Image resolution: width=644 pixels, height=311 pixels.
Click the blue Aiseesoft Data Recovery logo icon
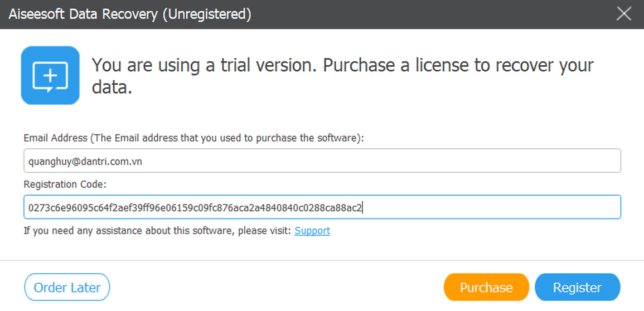tap(50, 75)
